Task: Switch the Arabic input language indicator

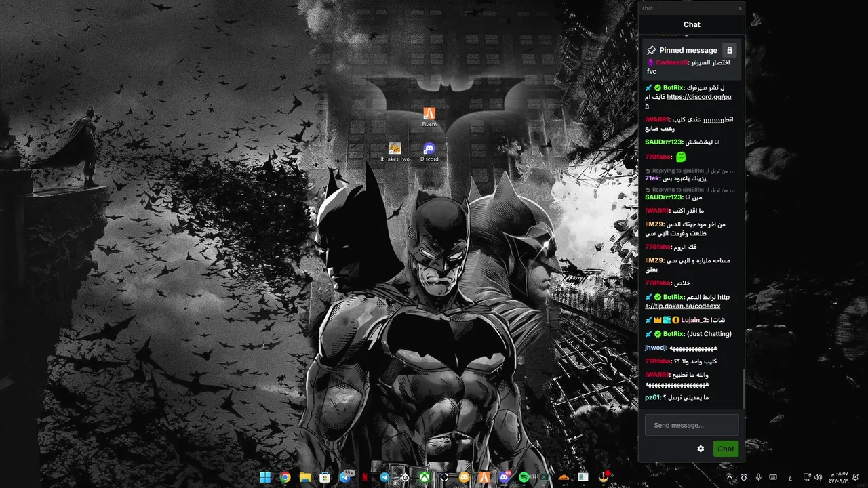Action: tap(791, 479)
